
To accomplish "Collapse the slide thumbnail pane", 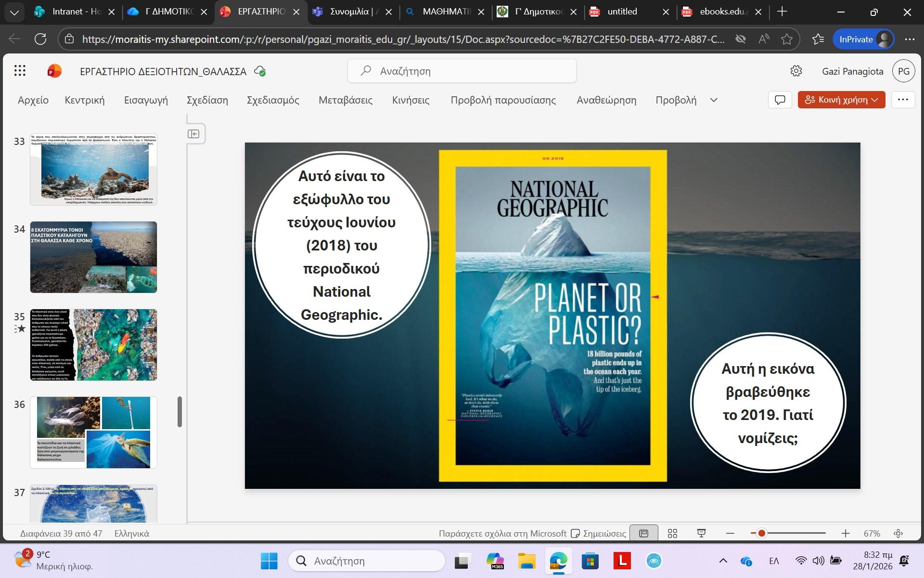I will point(193,134).
